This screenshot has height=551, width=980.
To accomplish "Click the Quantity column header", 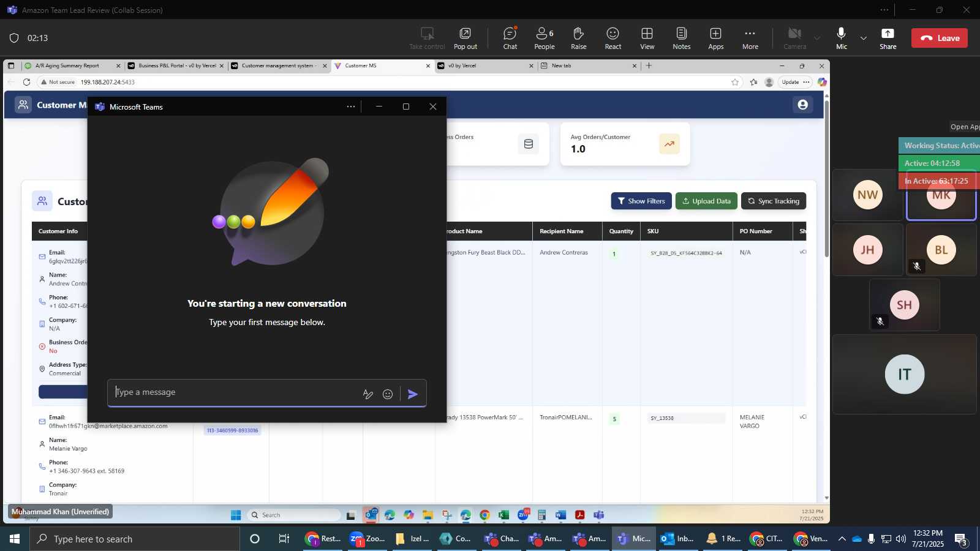I will (x=621, y=231).
